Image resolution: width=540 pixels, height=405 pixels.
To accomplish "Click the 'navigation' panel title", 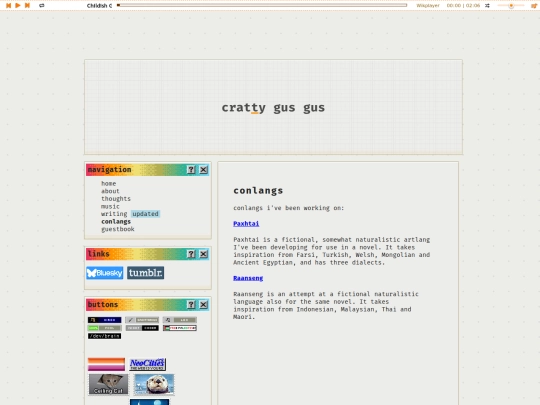I will click(109, 169).
